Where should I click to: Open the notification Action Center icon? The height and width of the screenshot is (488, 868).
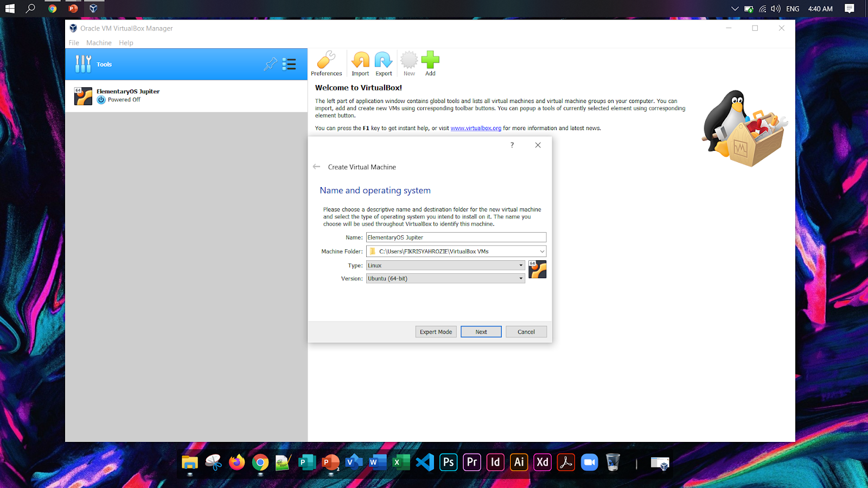click(850, 9)
